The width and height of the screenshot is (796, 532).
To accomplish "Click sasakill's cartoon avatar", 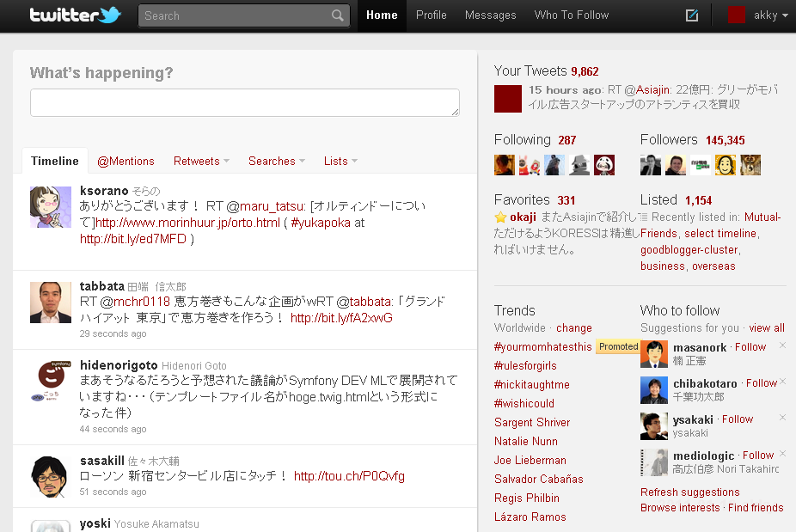I will pos(51,477).
